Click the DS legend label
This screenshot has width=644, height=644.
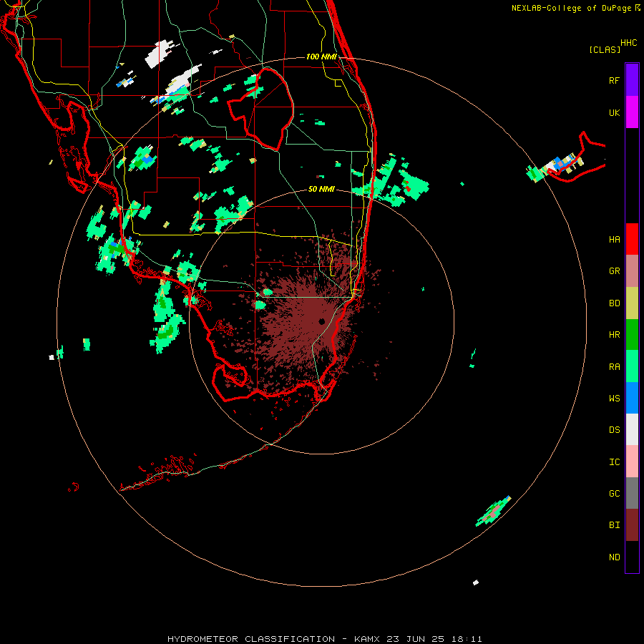[x=614, y=430]
